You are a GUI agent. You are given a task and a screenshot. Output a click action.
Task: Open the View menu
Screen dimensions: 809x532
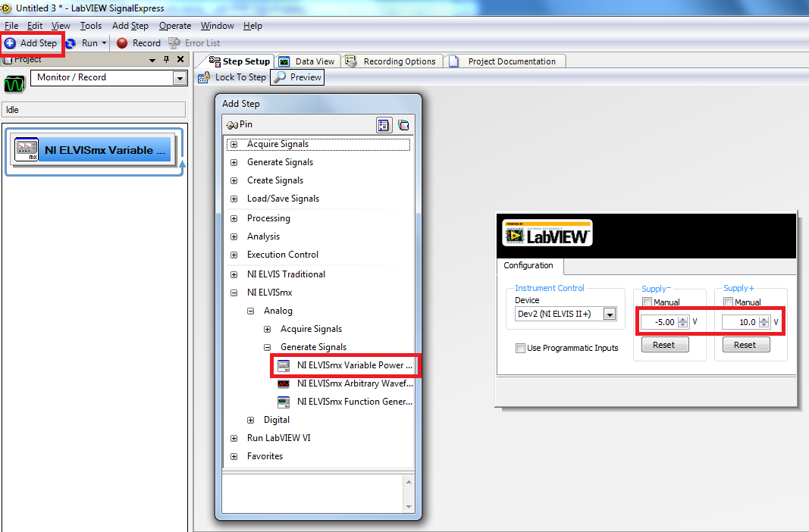point(61,26)
